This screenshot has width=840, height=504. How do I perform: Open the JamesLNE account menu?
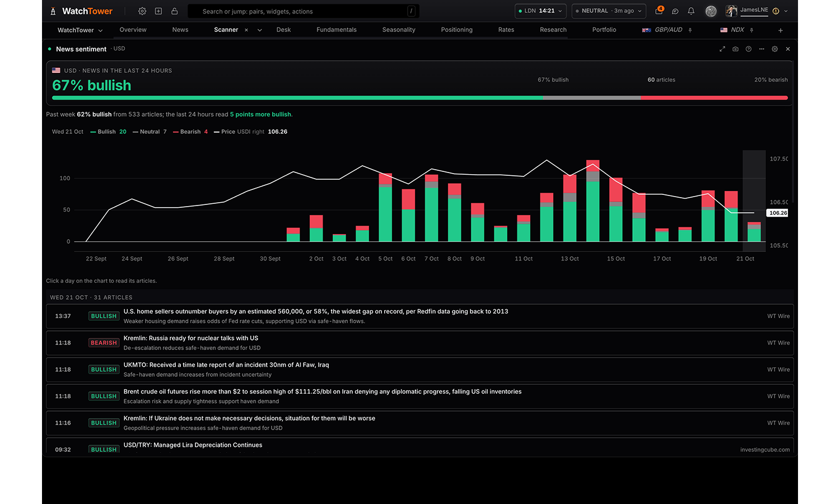[757, 11]
